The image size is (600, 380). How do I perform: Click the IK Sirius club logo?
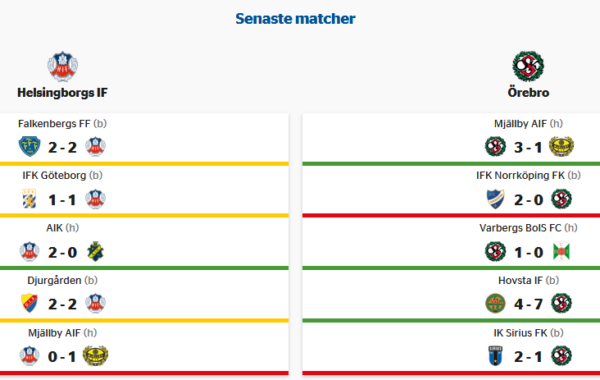(x=496, y=356)
